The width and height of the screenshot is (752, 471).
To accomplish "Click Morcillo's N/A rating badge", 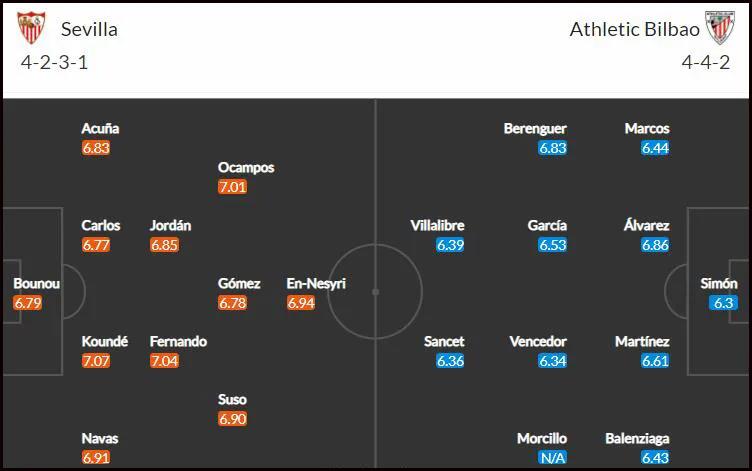I will (x=552, y=458).
